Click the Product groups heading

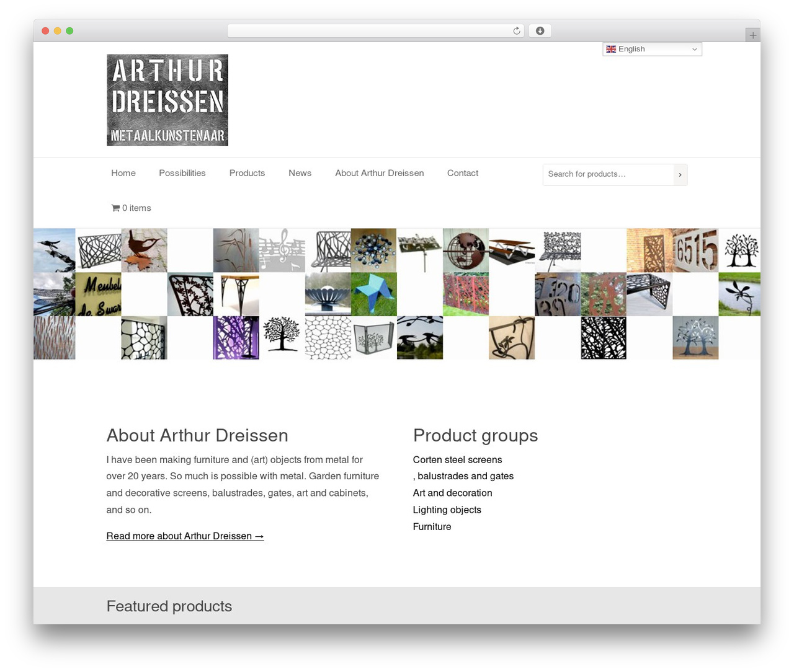(x=476, y=436)
